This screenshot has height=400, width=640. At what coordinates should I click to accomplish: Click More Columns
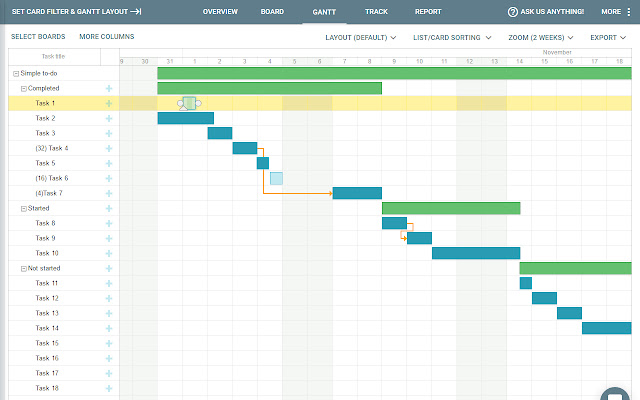[107, 37]
